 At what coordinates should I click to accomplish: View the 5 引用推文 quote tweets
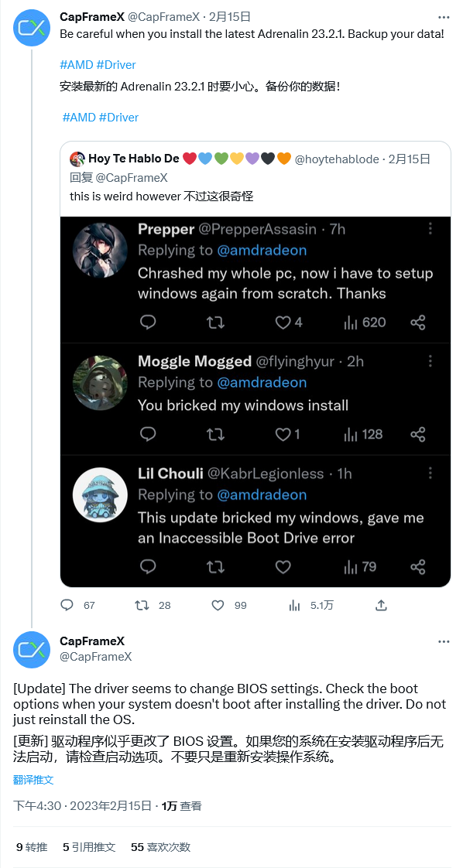(88, 846)
